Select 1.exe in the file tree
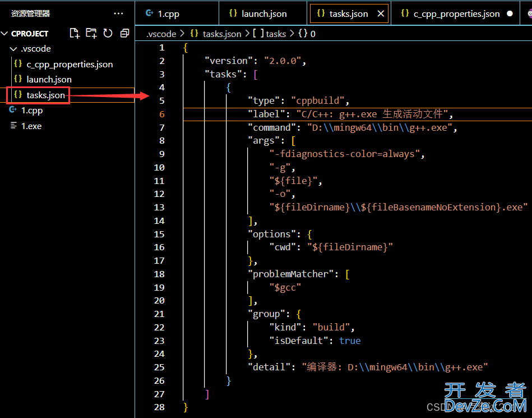Viewport: 532px width, 418px height. [31, 126]
